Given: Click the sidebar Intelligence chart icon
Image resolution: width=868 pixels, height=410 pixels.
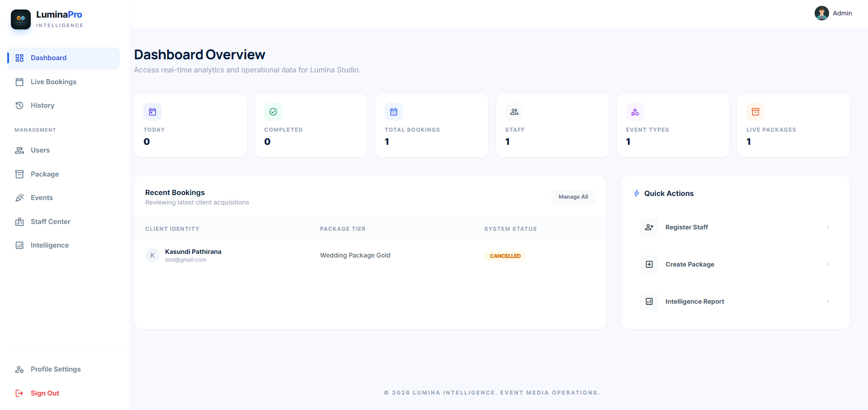Looking at the screenshot, I should click(19, 245).
